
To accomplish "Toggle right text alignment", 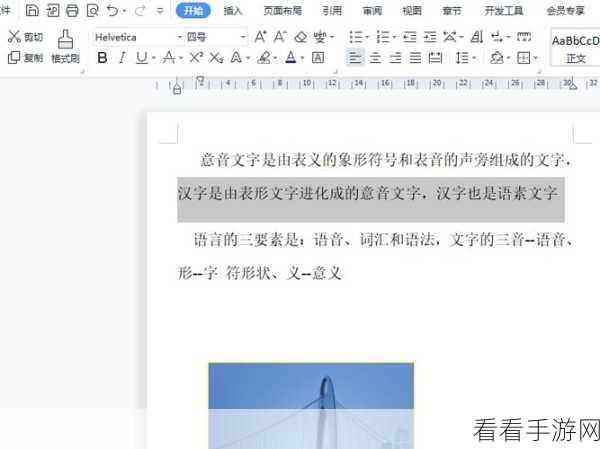I will pos(396,58).
